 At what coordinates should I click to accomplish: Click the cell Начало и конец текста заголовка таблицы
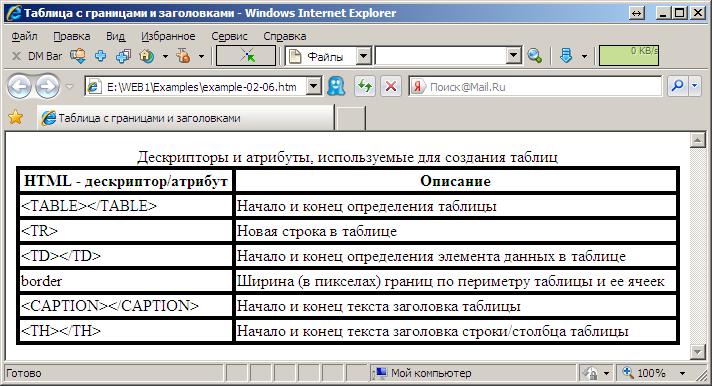point(455,306)
